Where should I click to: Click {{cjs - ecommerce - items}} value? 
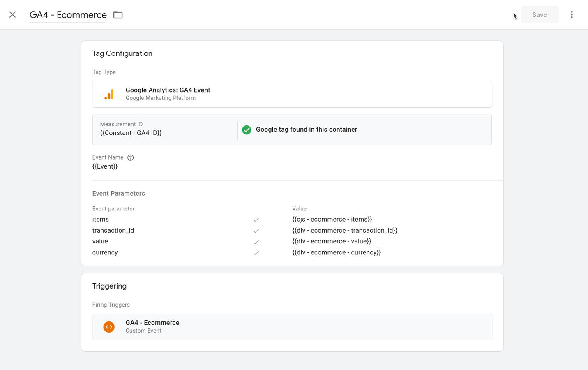[332, 220]
